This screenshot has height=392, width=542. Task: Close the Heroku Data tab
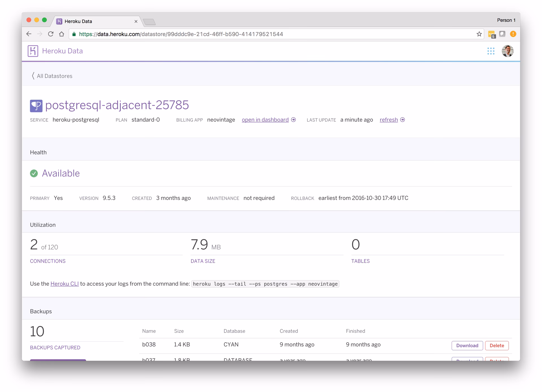click(x=136, y=21)
